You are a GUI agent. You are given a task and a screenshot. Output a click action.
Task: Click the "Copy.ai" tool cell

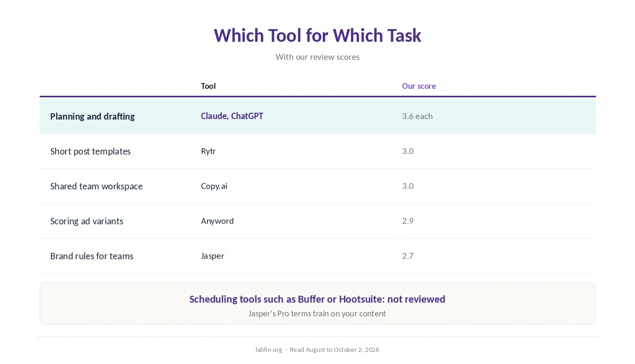pyautogui.click(x=214, y=186)
